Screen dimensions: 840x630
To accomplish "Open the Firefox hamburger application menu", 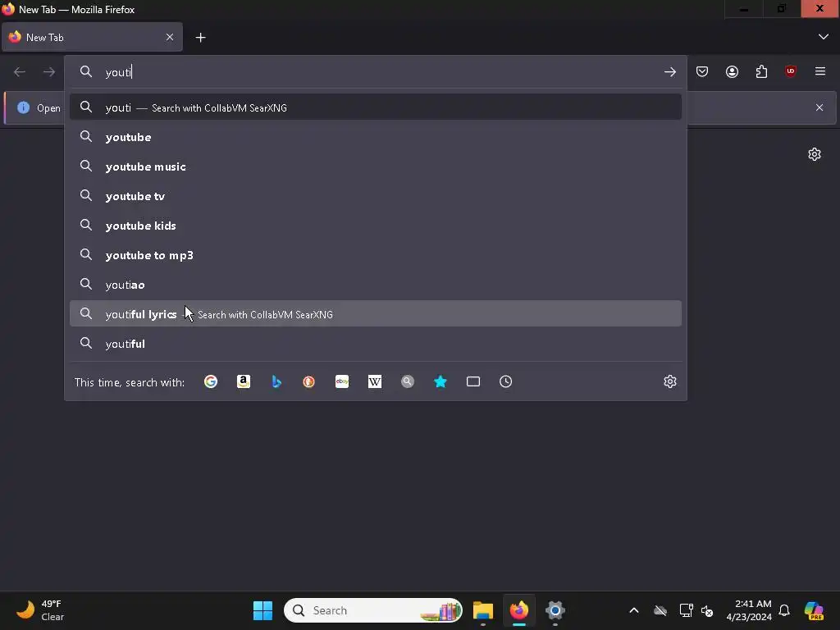I will [820, 71].
